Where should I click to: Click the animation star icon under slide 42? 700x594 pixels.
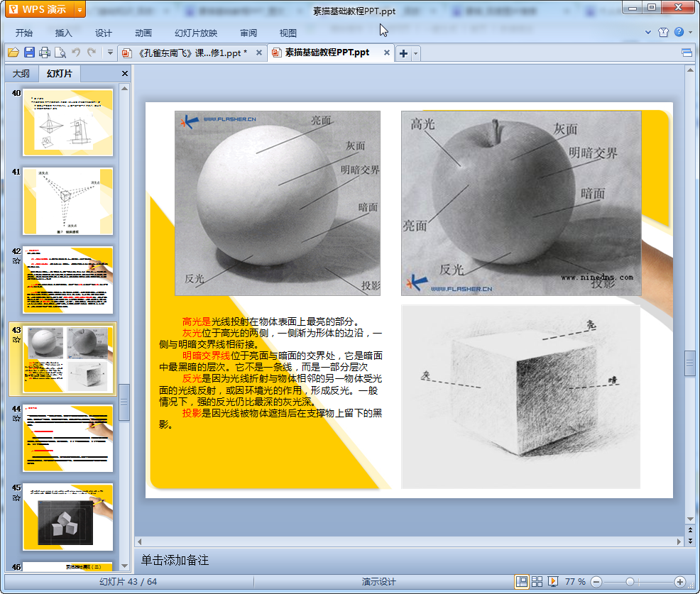16,261
